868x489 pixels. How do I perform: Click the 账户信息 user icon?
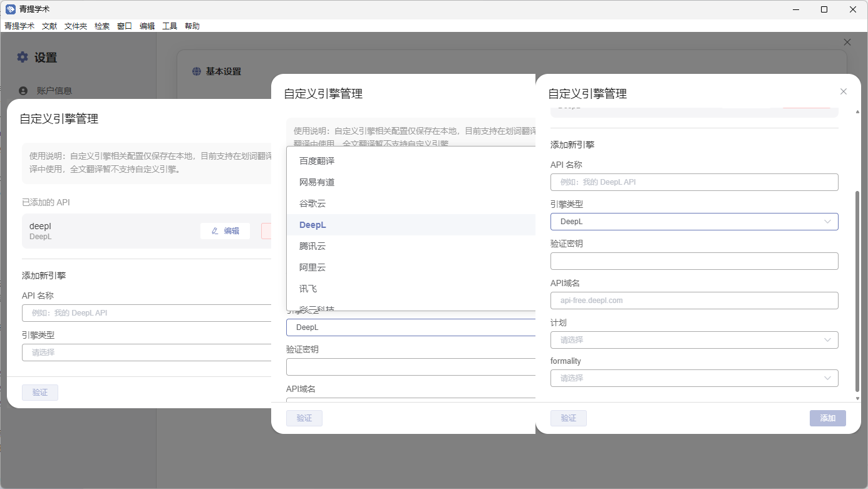click(24, 91)
